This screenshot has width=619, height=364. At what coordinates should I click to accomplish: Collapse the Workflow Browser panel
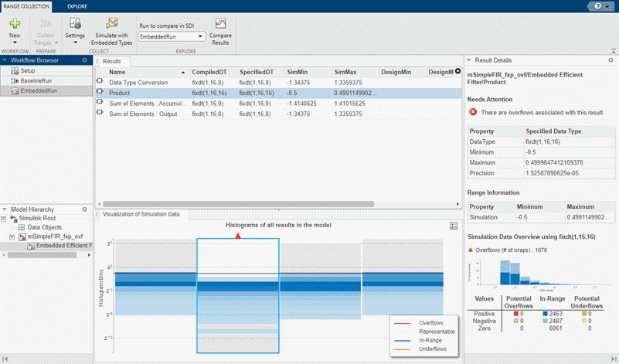point(4,60)
